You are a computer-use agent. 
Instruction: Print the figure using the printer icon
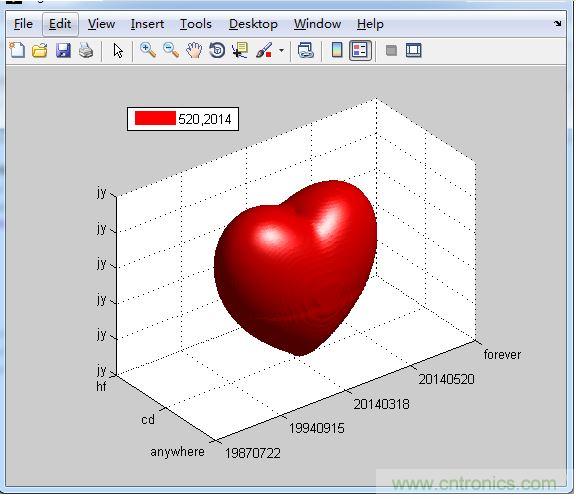(86, 50)
